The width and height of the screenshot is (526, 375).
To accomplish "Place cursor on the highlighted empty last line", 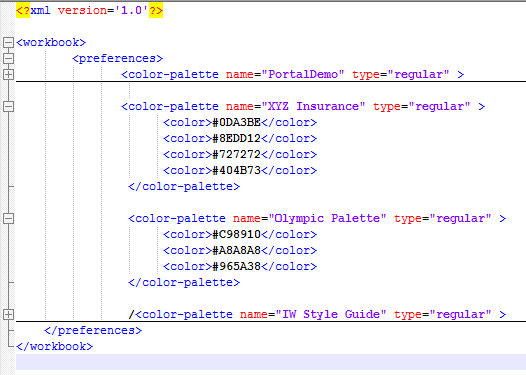I will point(271,362).
